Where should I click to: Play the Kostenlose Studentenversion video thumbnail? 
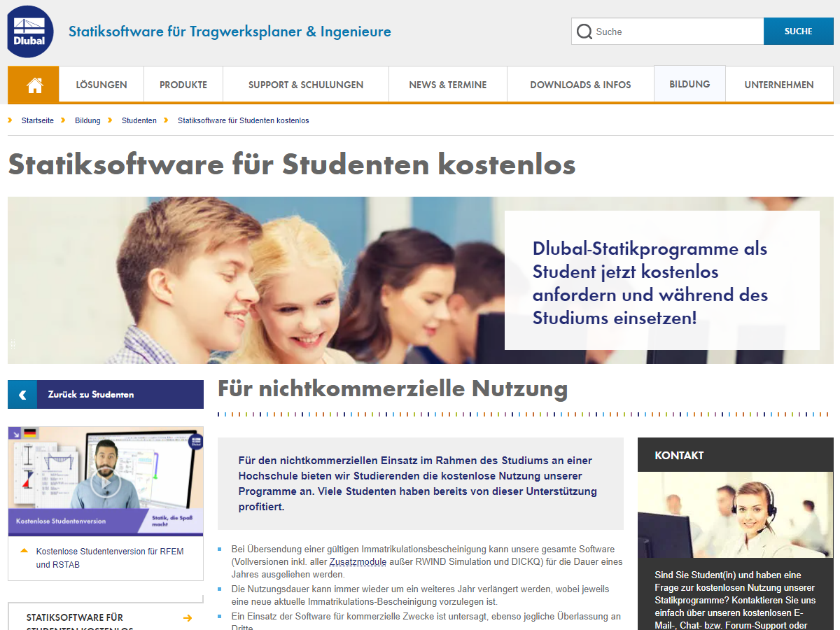point(105,481)
